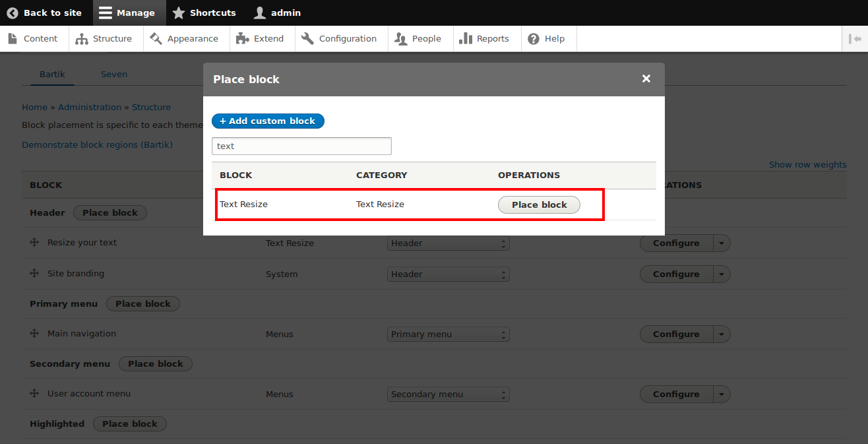
Task: Click the block filter text field
Action: click(x=301, y=146)
